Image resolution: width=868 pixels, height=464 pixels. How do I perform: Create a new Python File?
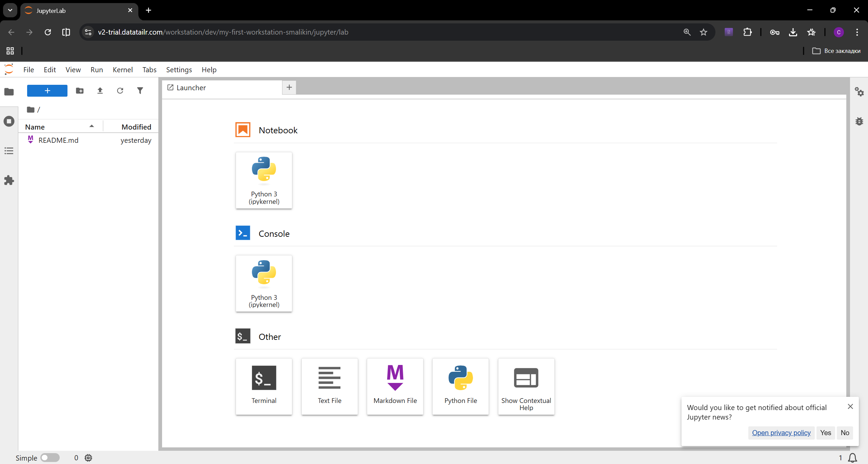click(x=460, y=386)
